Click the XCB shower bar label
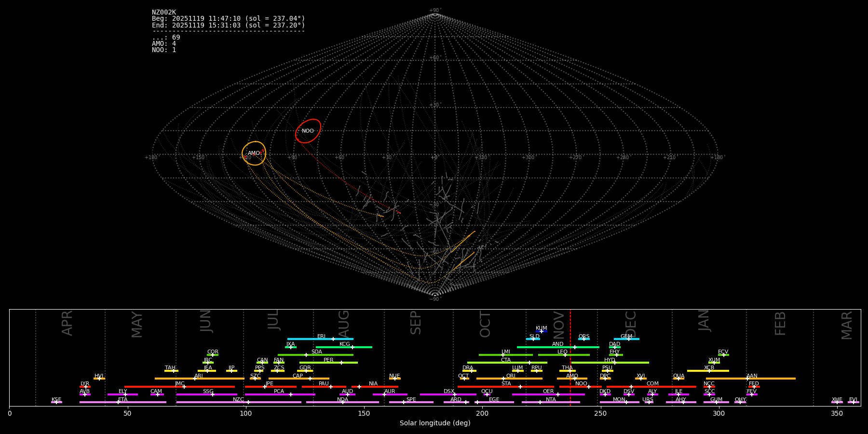 [709, 368]
